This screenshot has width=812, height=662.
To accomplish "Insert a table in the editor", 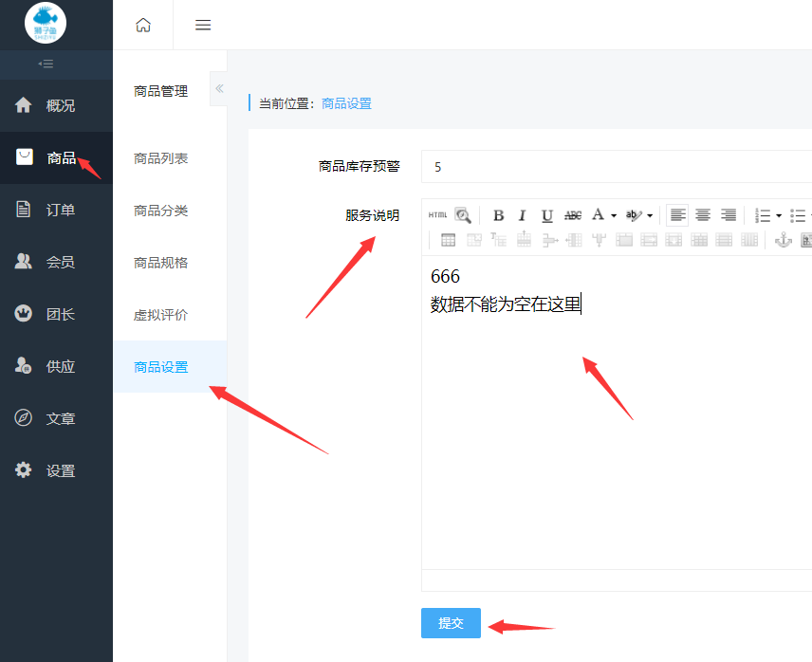I will [448, 240].
